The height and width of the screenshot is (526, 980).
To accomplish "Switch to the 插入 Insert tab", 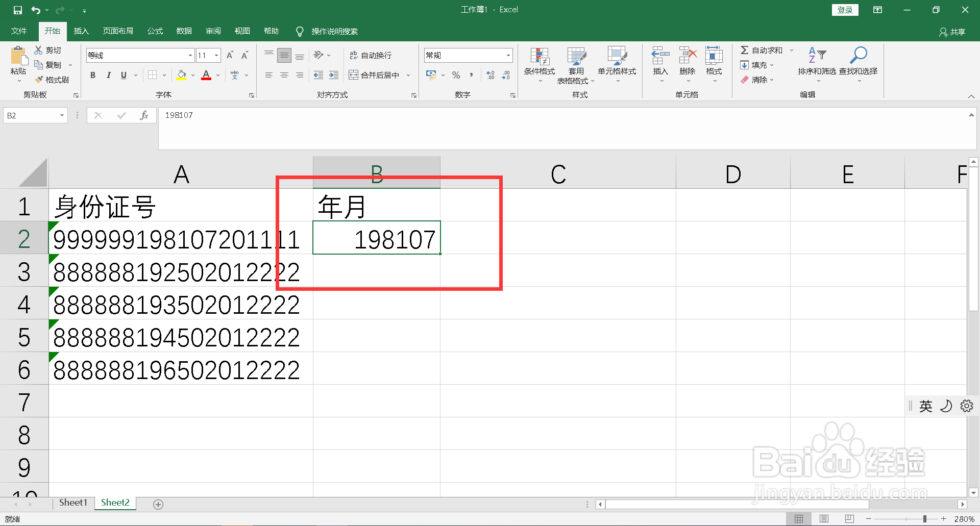I will pyautogui.click(x=81, y=31).
